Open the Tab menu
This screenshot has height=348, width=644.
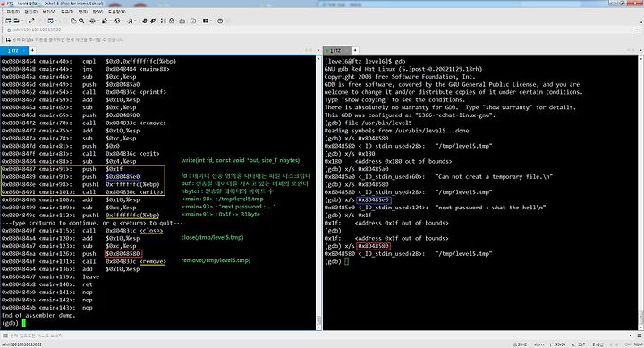point(83,12)
